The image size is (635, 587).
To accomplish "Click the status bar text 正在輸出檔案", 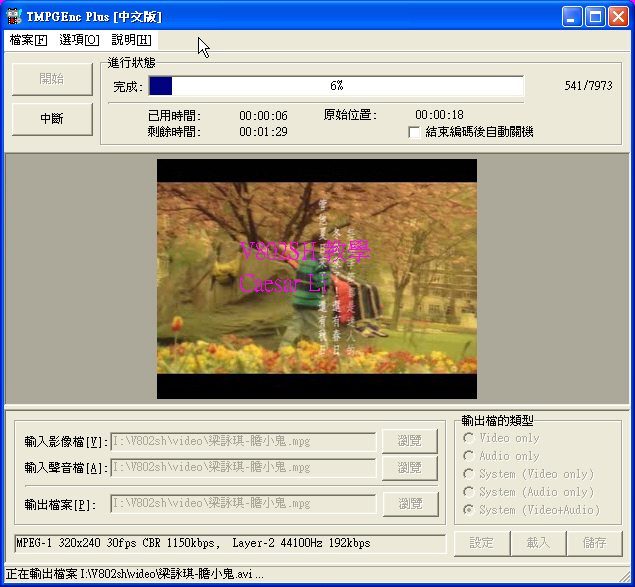I will point(134,574).
